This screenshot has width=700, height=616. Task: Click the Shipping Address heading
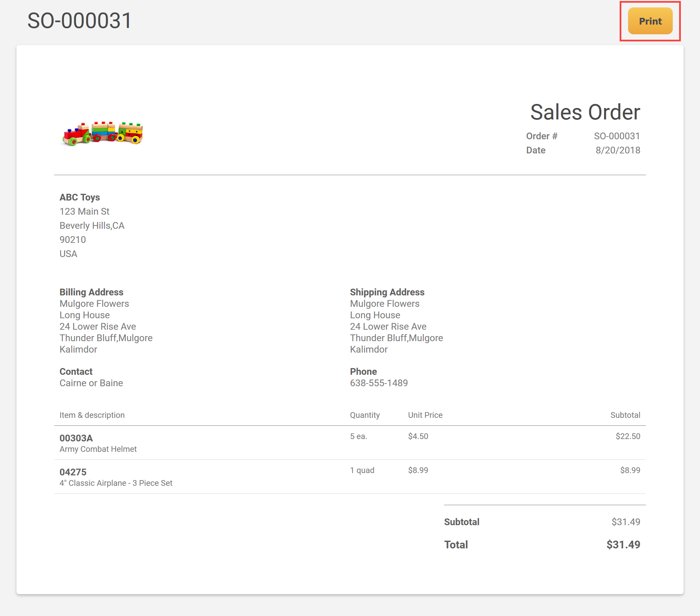pyautogui.click(x=387, y=292)
